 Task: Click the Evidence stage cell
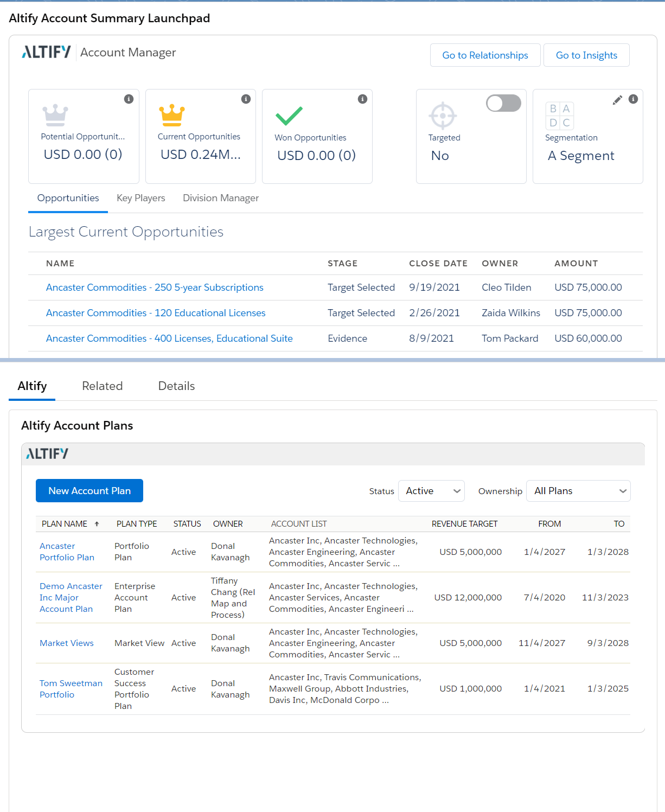coord(348,338)
